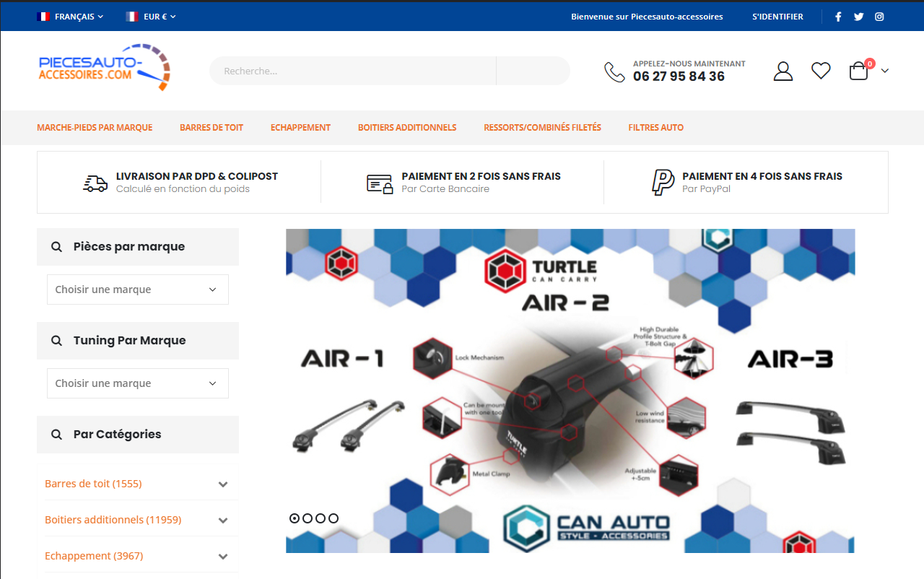Expand the cart dropdown chevron
The image size is (924, 579).
point(885,71)
